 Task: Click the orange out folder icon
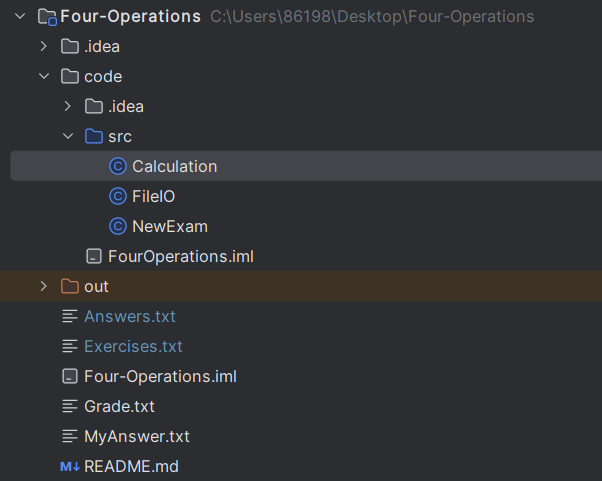[x=70, y=286]
